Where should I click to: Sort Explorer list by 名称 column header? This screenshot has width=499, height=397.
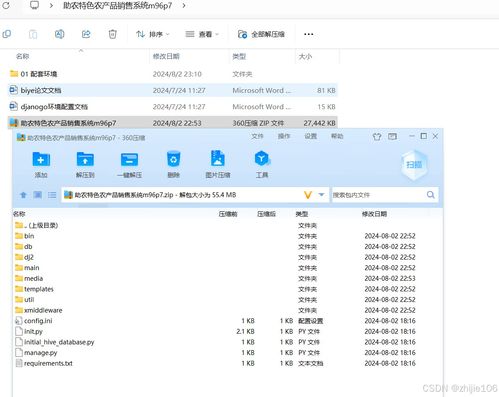(x=22, y=56)
